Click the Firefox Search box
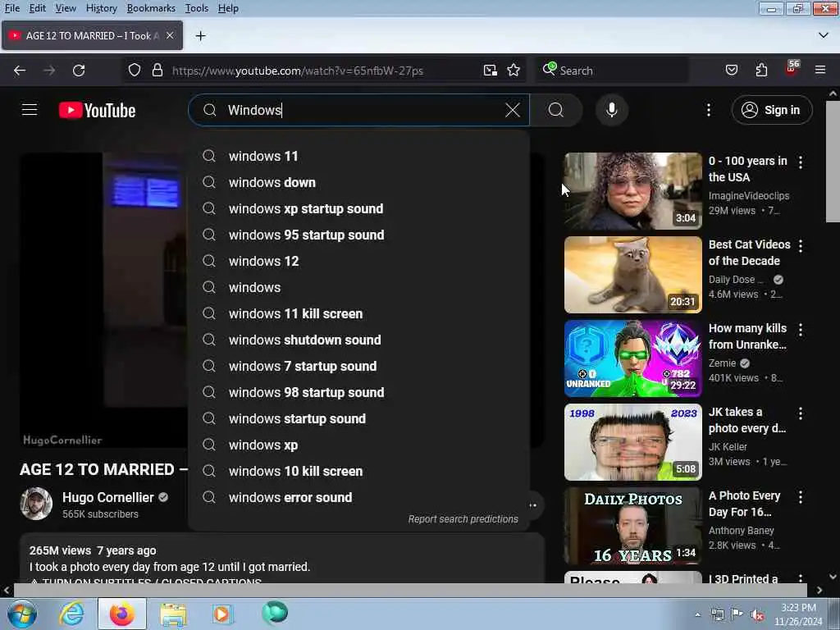Viewport: 840px width, 630px height. click(x=611, y=71)
